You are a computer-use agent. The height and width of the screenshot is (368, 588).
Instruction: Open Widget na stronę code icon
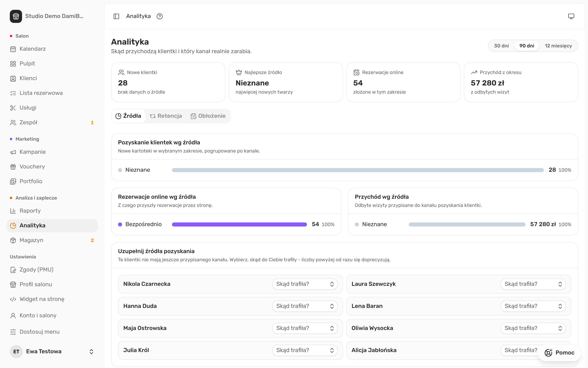pos(13,299)
